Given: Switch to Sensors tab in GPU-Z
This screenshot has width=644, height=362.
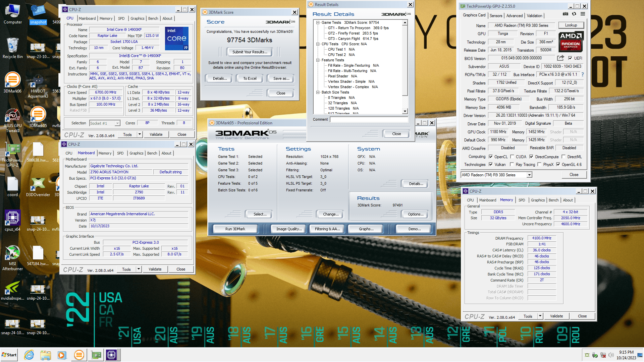Looking at the screenshot, I should 496,16.
